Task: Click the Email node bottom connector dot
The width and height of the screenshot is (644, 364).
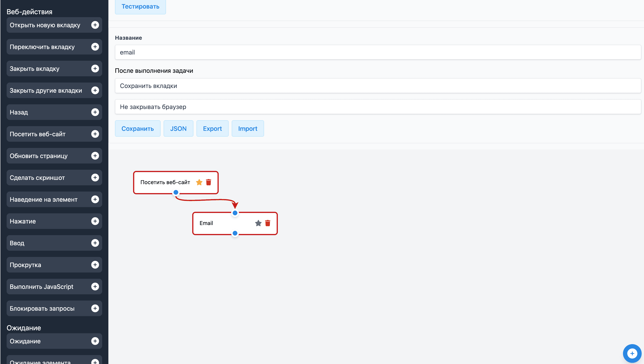Action: coord(235,233)
